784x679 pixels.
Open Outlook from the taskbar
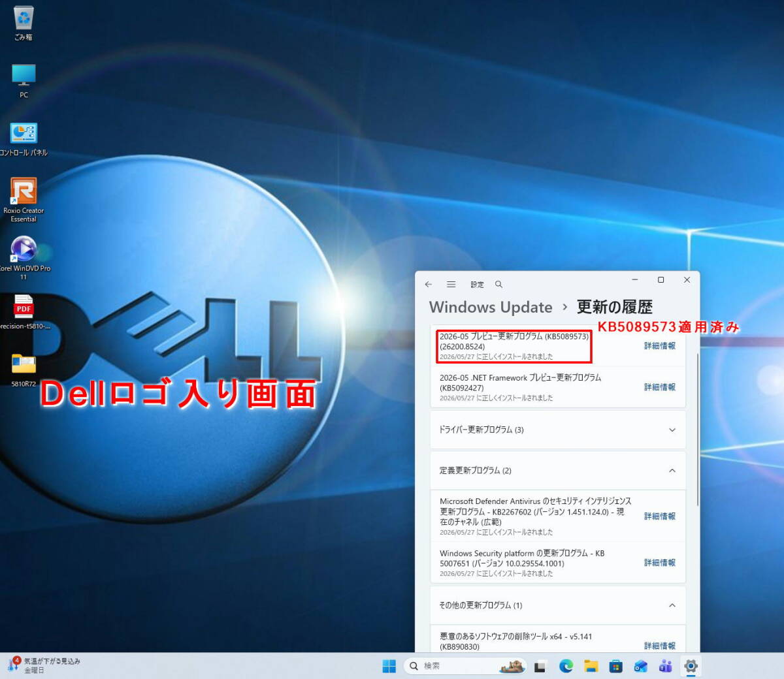pos(640,666)
